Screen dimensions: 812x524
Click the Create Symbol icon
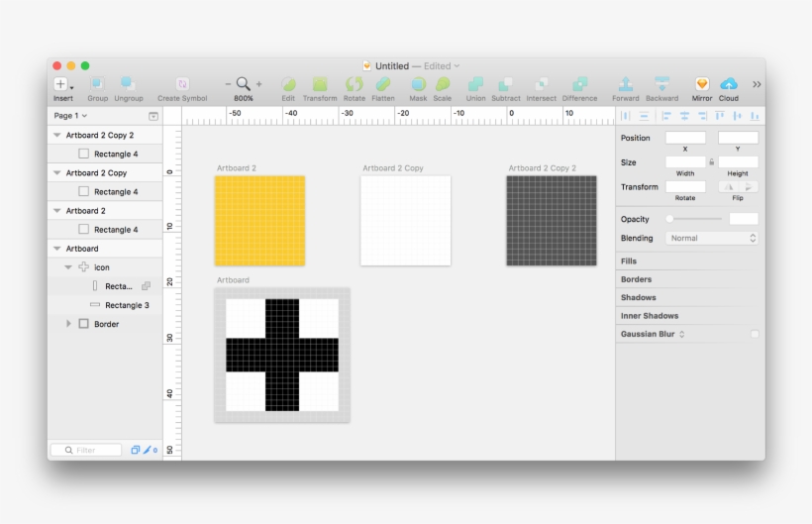(x=182, y=84)
